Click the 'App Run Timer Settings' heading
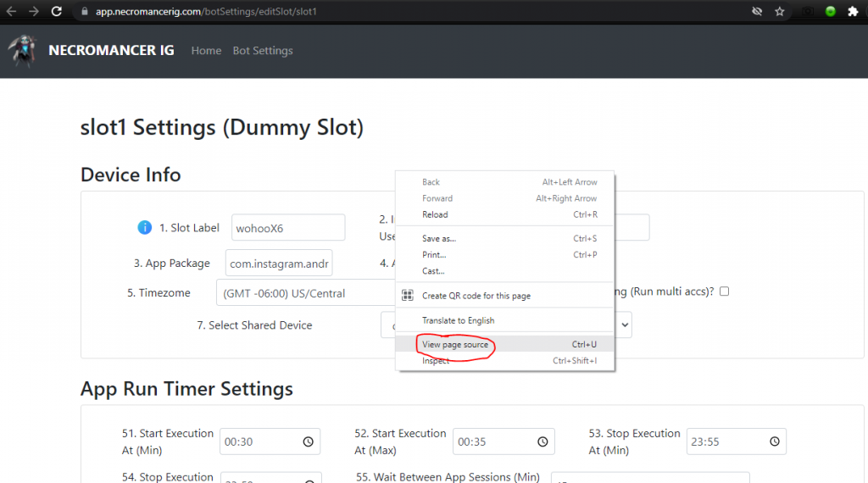Image resolution: width=868 pixels, height=483 pixels. click(186, 389)
